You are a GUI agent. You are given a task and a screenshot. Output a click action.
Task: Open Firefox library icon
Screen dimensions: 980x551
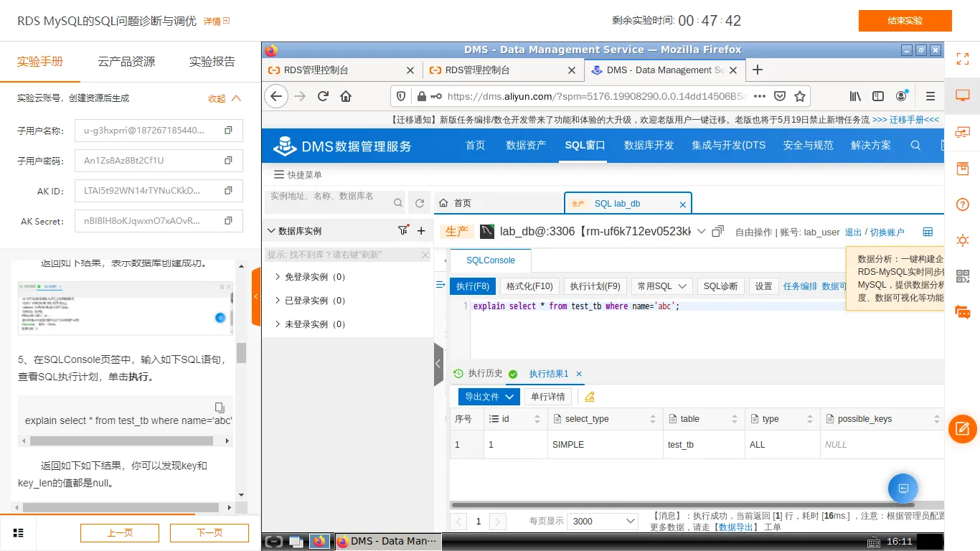pos(855,96)
